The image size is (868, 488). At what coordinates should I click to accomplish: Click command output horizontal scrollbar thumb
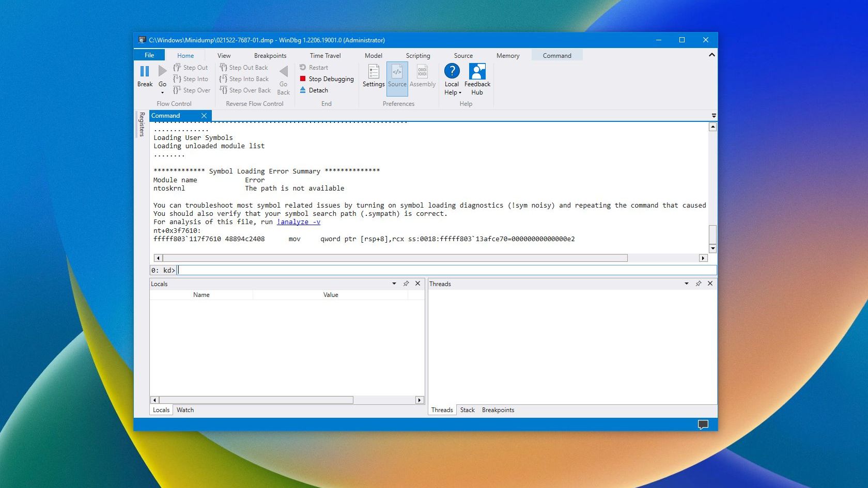[395, 258]
